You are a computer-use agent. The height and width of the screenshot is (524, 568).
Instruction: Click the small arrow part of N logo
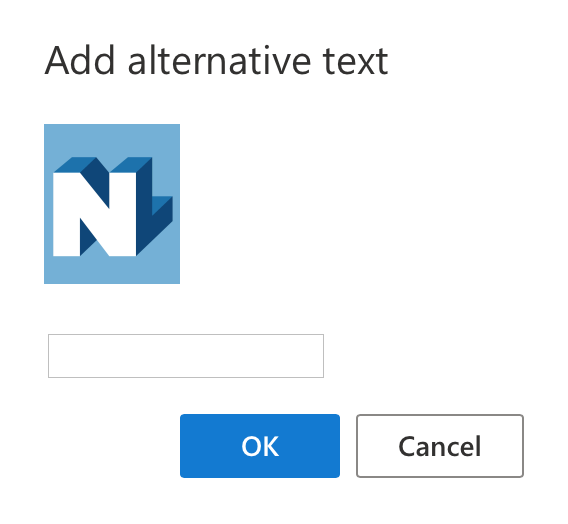point(162,206)
